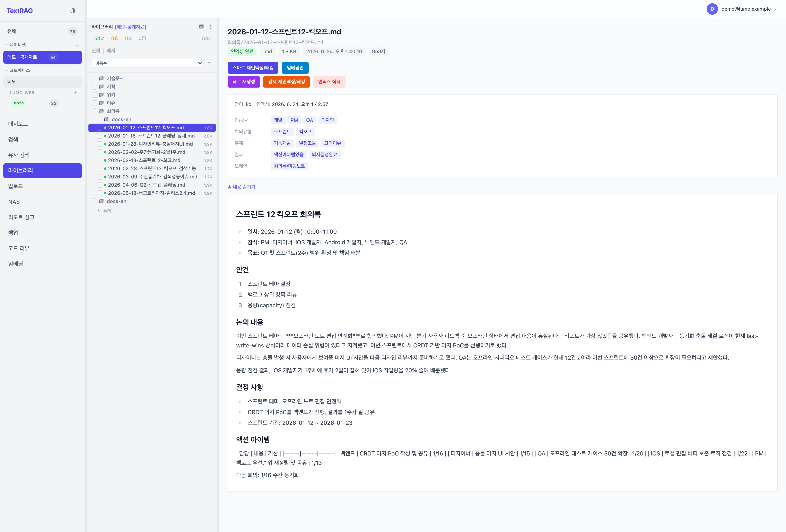Check the bottom-level docs-en folder checkbox
This screenshot has width=786, height=532.
pyautogui.click(x=95, y=201)
